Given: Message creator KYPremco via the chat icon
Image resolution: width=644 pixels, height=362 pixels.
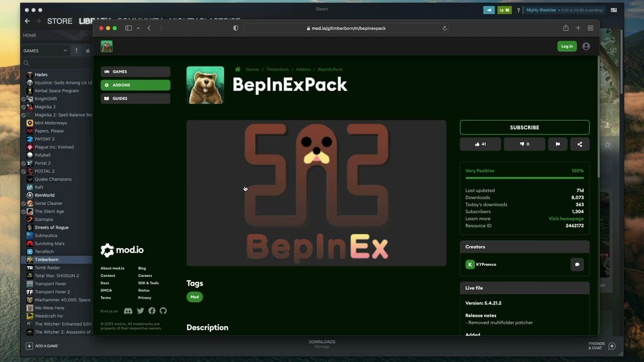Looking at the screenshot, I should point(577,264).
